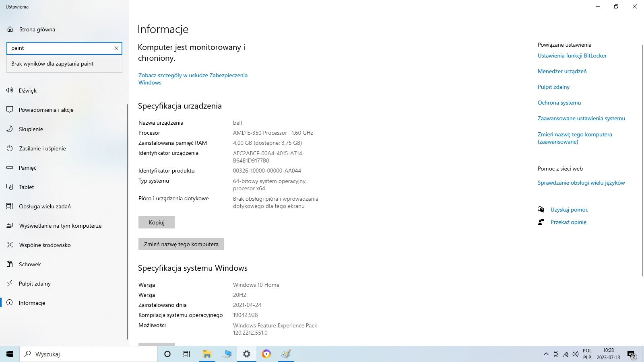Open Zmień nazwę tego komputera (zaawansowane) link

coord(575,138)
